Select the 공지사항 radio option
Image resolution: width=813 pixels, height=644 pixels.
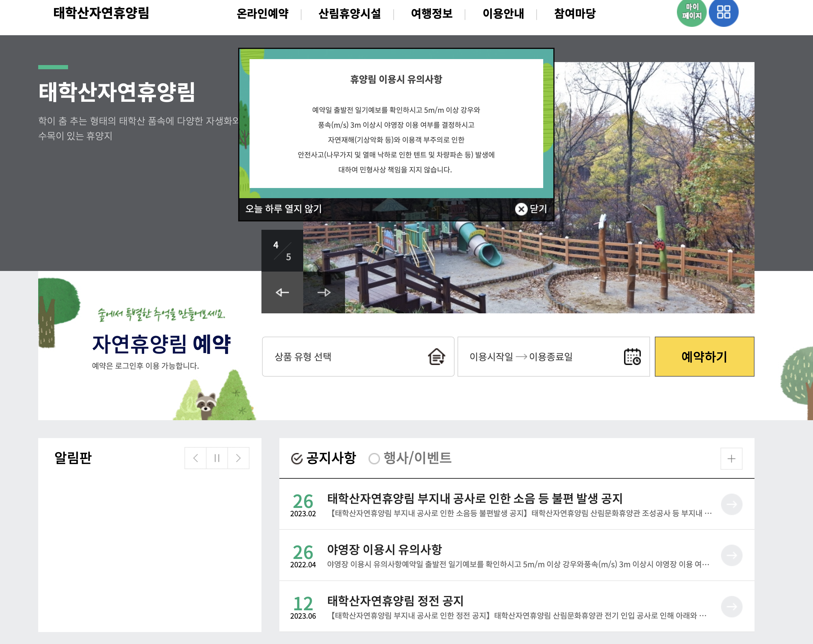[x=297, y=458]
